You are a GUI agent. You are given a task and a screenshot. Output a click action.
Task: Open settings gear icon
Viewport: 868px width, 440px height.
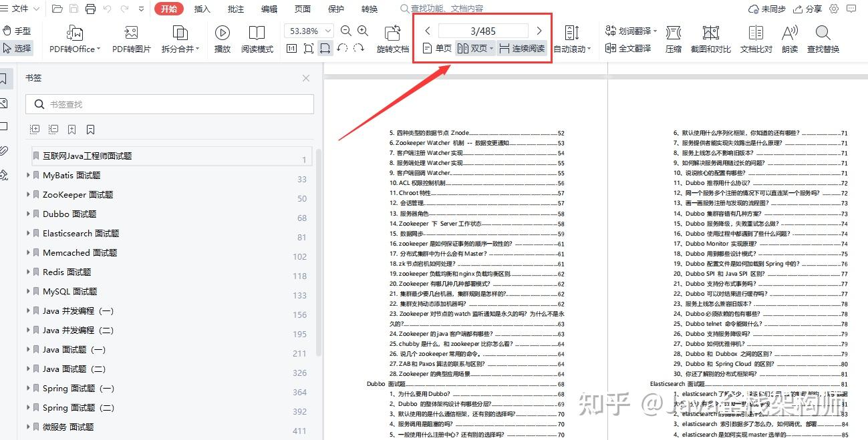coord(834,9)
